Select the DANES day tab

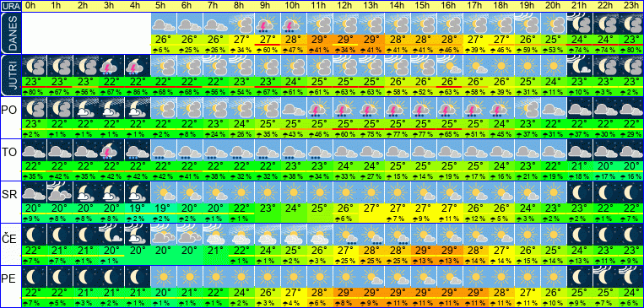10,33
